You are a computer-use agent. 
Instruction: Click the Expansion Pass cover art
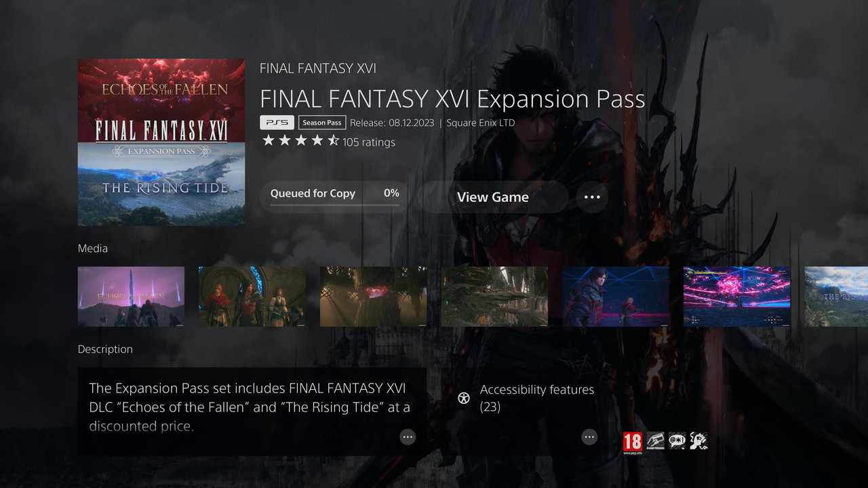click(161, 142)
